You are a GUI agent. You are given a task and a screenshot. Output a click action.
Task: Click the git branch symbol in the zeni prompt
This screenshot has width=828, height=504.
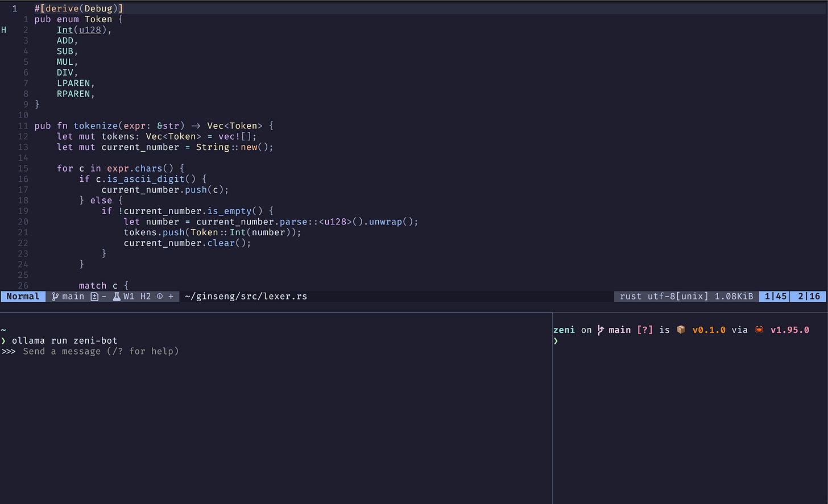601,330
